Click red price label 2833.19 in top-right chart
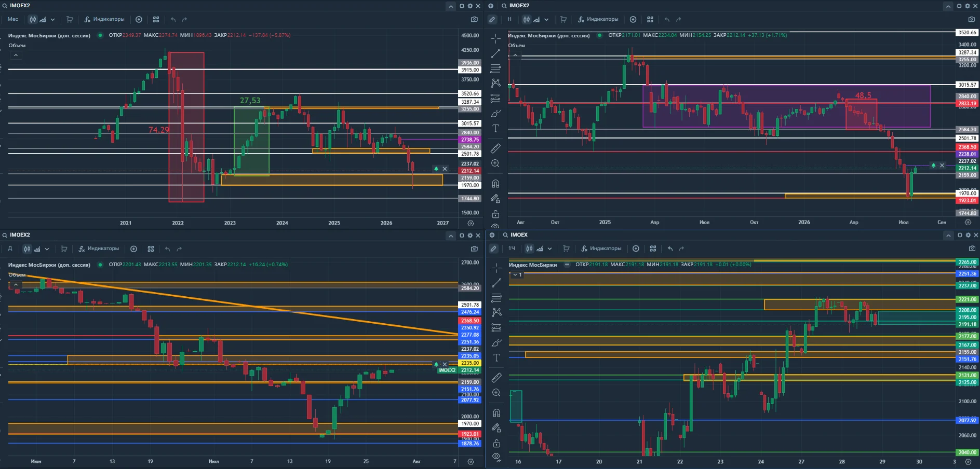Viewport: 980px width, 469px height. point(967,103)
